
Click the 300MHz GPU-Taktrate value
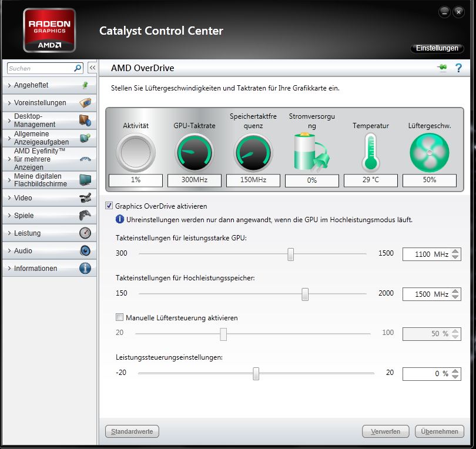tap(195, 180)
